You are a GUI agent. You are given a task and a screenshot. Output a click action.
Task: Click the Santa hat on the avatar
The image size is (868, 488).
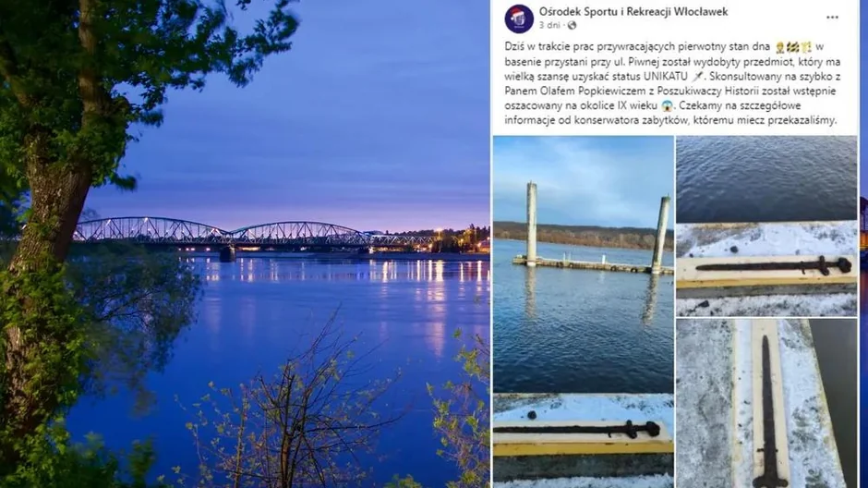click(x=518, y=12)
